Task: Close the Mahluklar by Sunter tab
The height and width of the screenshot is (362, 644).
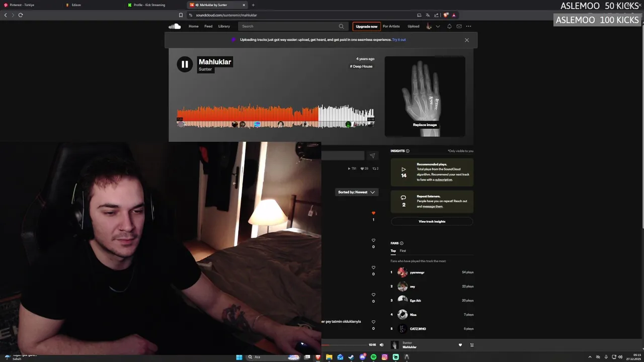Action: point(244,5)
